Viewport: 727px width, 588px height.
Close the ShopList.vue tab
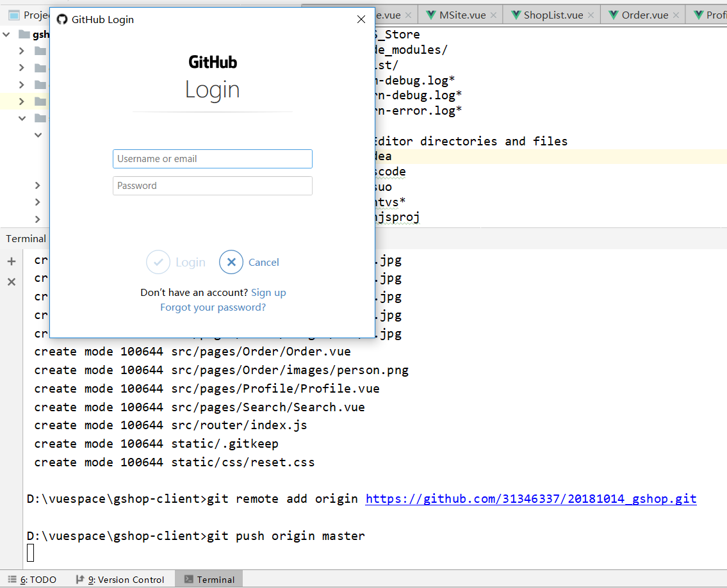coord(591,15)
